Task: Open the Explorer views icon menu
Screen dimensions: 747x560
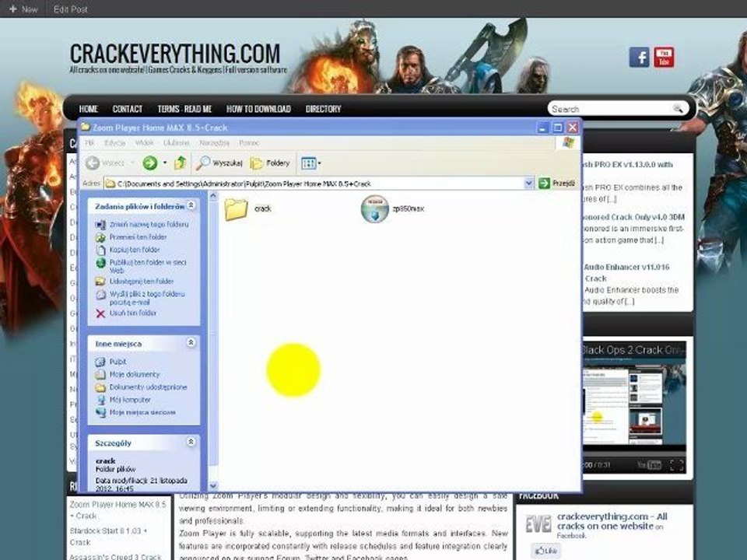Action: 310,163
